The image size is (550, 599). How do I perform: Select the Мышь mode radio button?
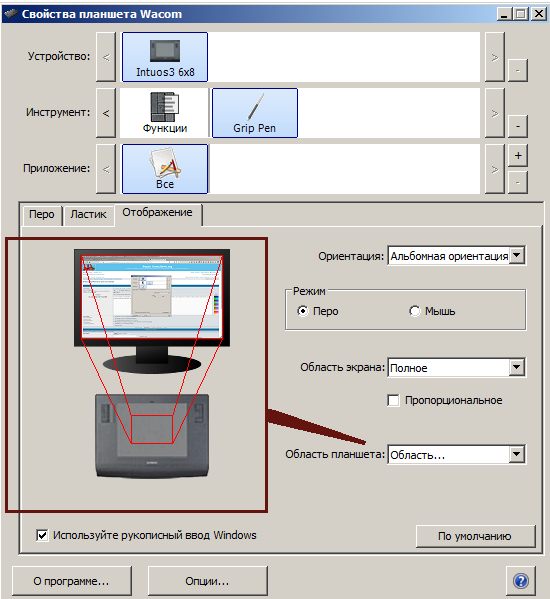click(415, 311)
